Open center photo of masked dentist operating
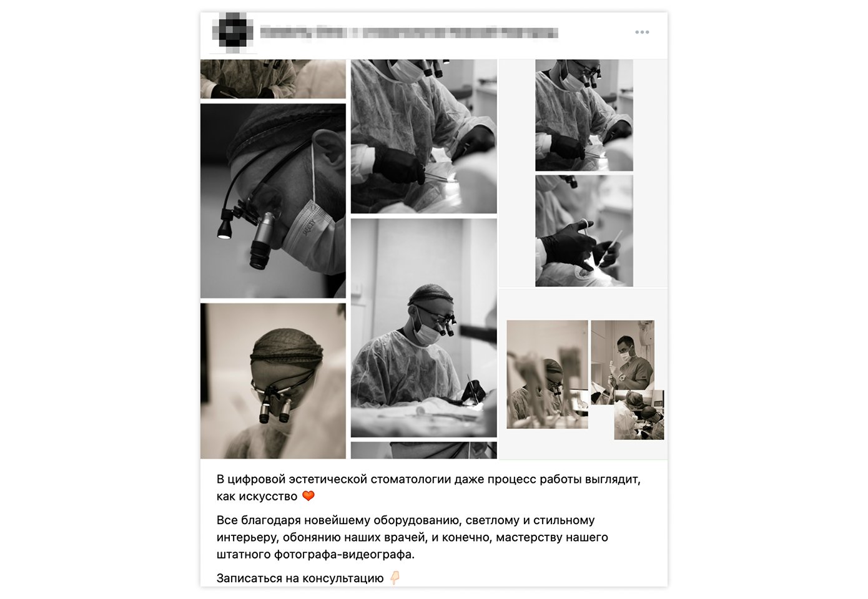This screenshot has width=868, height=599. (x=424, y=328)
